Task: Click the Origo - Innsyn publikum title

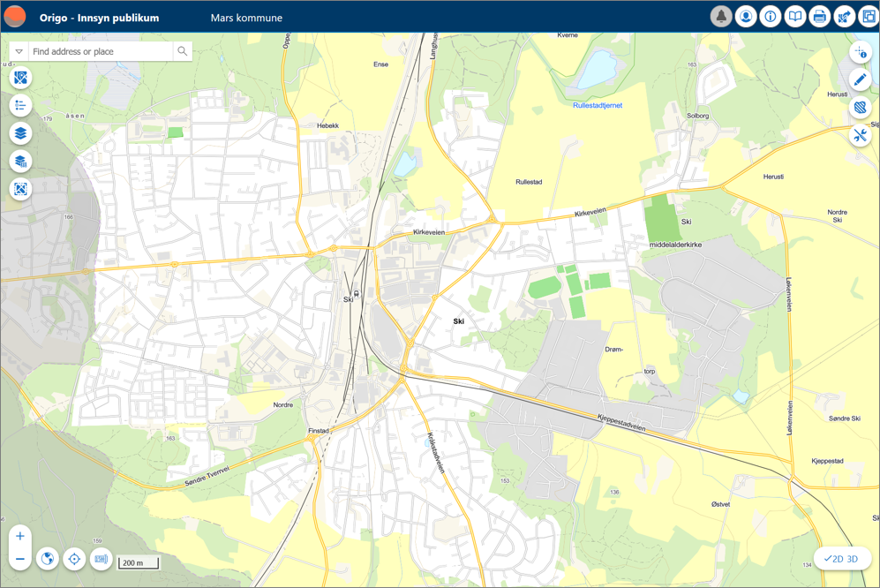Action: [x=99, y=18]
